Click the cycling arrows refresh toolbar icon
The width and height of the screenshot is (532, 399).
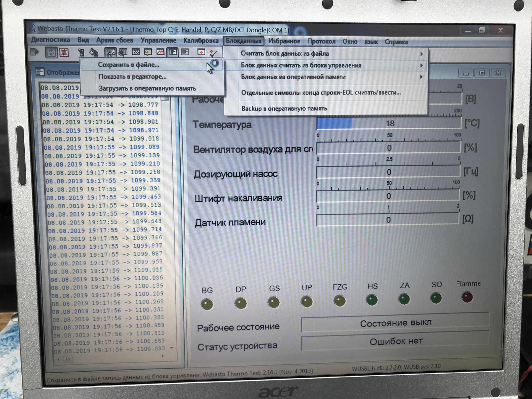point(51,52)
